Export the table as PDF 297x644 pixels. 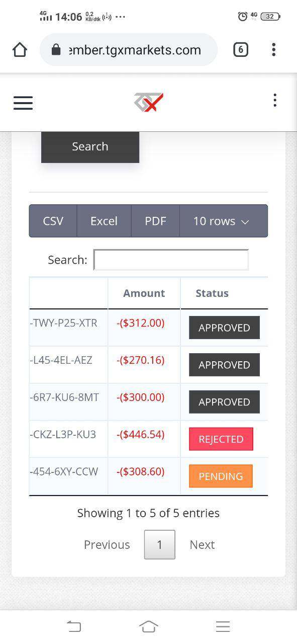(x=155, y=221)
